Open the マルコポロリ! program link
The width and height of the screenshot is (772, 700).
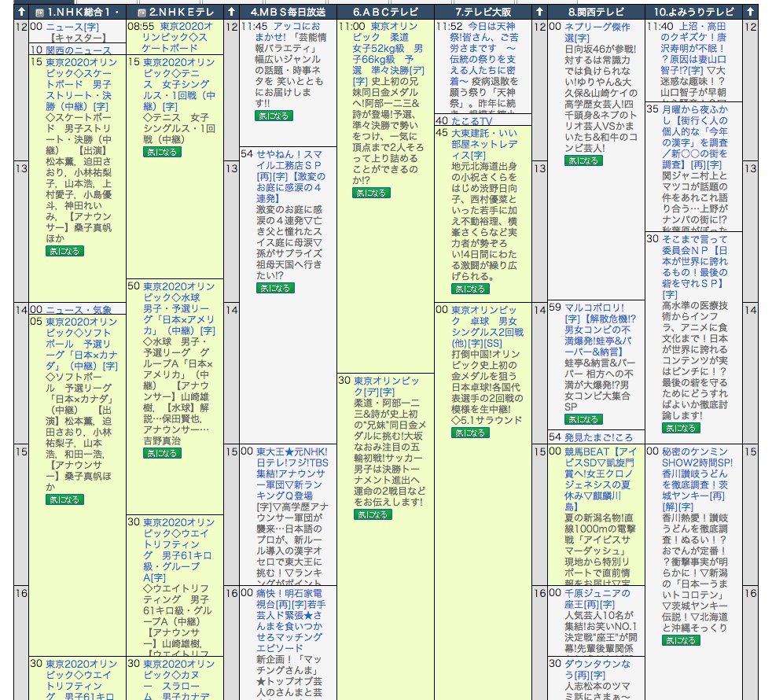600,330
